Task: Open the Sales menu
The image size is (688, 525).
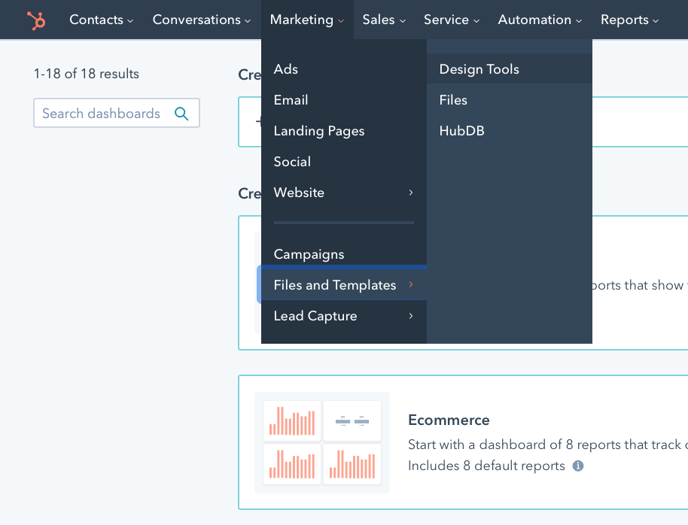Action: [x=384, y=20]
